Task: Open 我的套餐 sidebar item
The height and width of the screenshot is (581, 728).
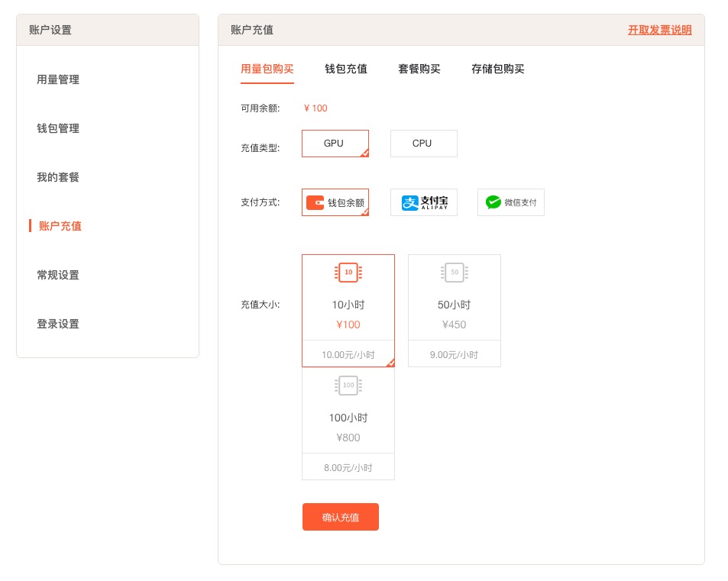Action: 58,177
